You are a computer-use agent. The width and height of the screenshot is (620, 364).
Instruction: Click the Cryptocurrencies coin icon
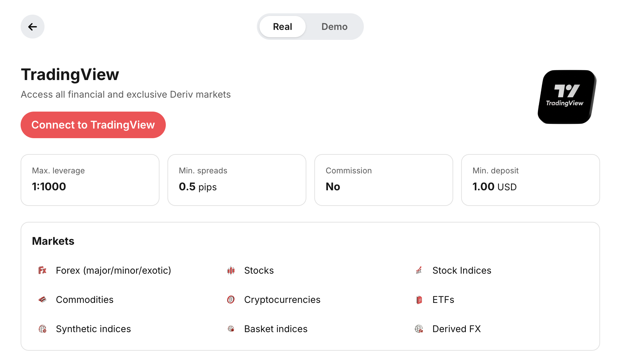tap(231, 300)
